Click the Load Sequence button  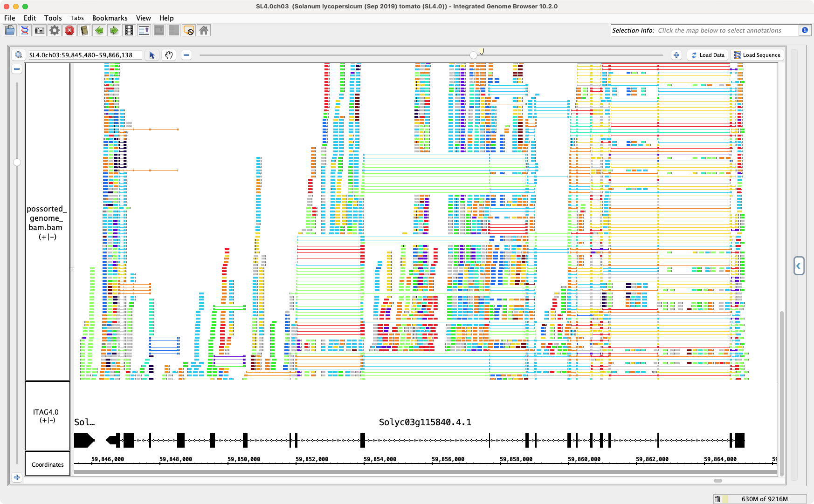pyautogui.click(x=757, y=55)
